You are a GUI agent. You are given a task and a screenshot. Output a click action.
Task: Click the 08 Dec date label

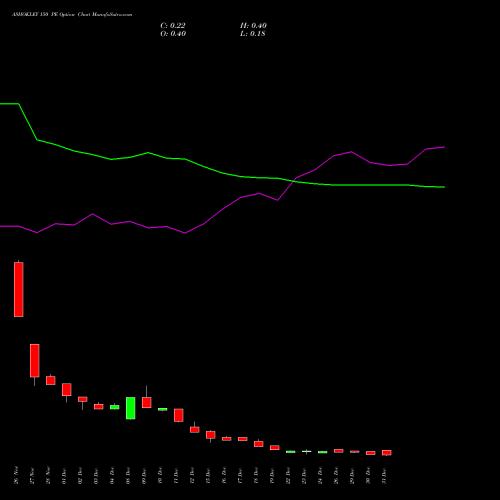point(128,476)
